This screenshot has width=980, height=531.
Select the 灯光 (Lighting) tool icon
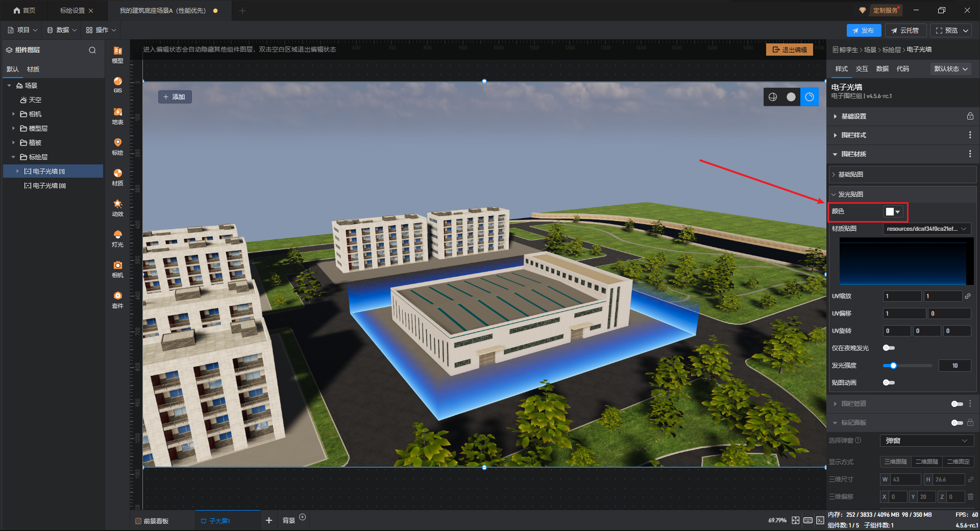[117, 238]
